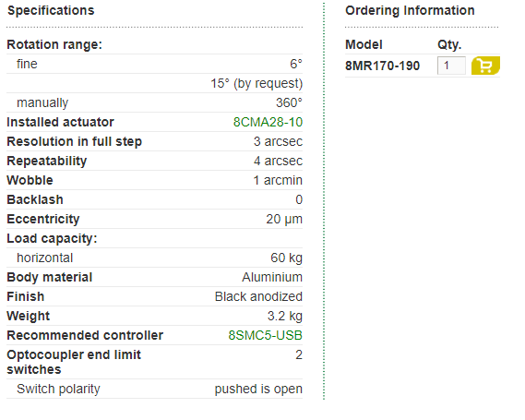Click the Specifications heading
Image resolution: width=525 pixels, height=420 pixels.
[x=51, y=10]
